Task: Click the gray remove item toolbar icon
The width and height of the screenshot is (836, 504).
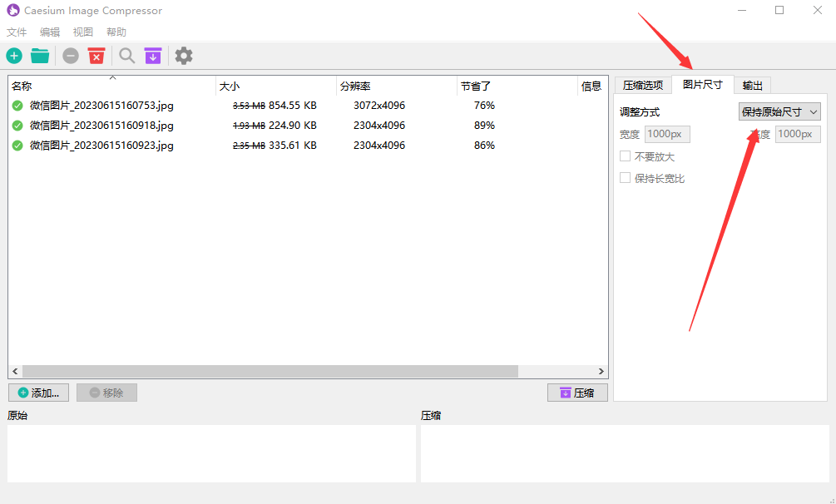Action: pyautogui.click(x=71, y=56)
